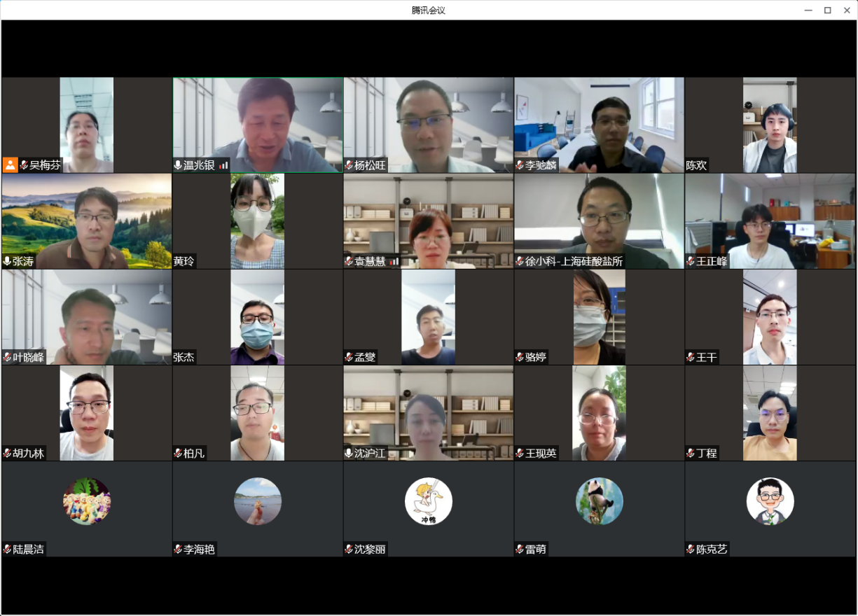Image resolution: width=858 pixels, height=616 pixels.
Task: Click the name label 陈克艺
Action: (x=712, y=549)
